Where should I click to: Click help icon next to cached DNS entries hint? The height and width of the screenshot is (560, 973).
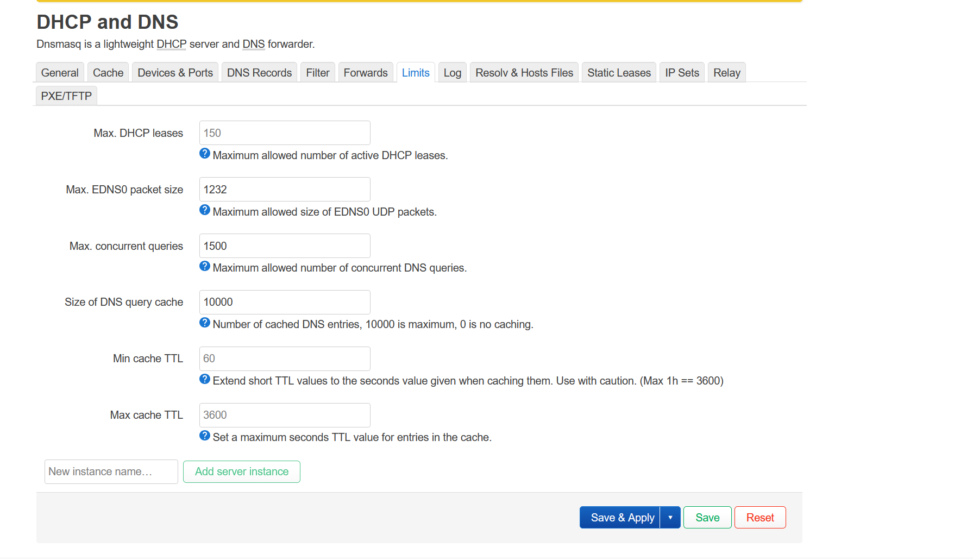coord(205,323)
